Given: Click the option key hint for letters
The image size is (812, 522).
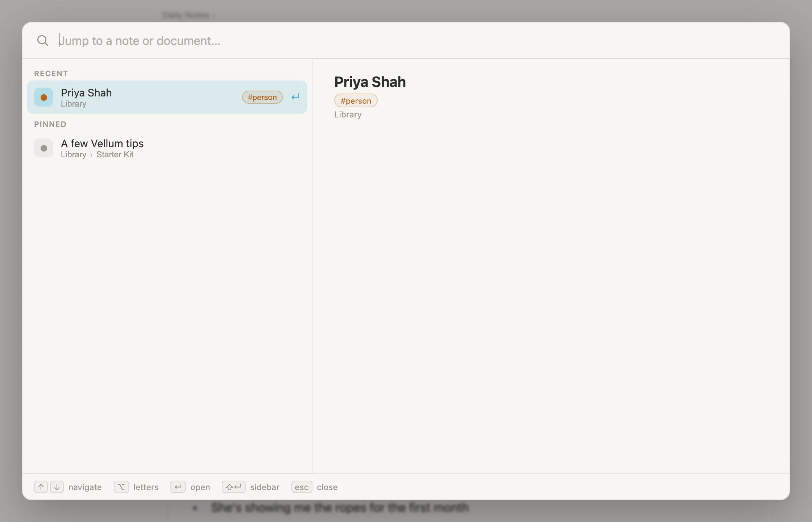Looking at the screenshot, I should [x=121, y=487].
